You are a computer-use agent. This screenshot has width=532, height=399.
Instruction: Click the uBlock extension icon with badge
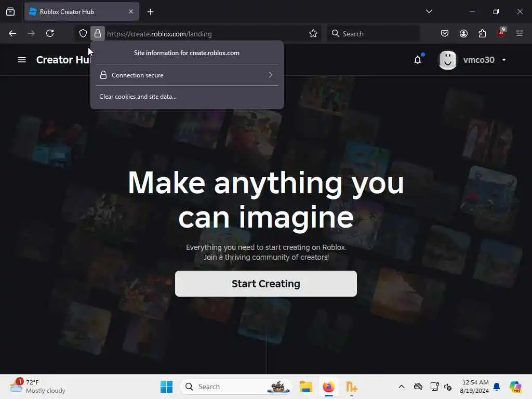click(x=501, y=33)
